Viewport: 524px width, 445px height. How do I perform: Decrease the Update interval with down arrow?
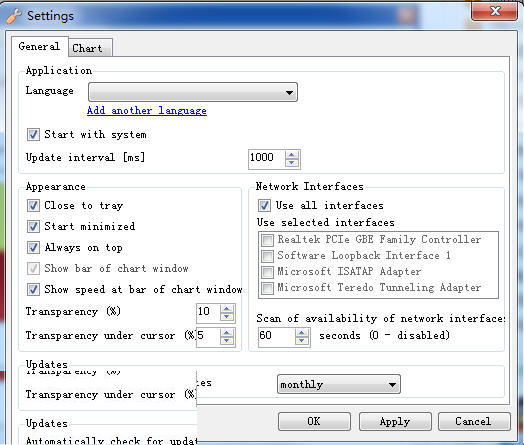(x=292, y=162)
